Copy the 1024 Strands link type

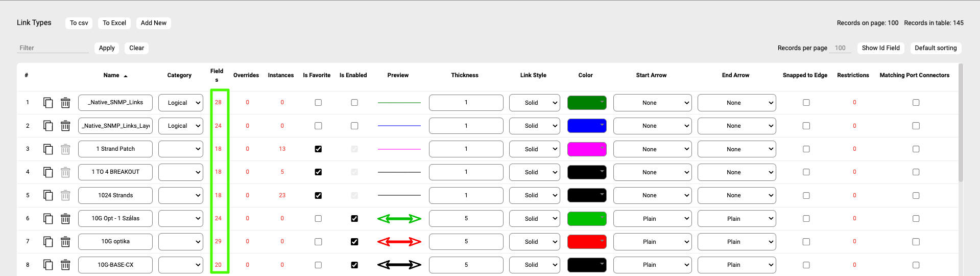coord(48,195)
